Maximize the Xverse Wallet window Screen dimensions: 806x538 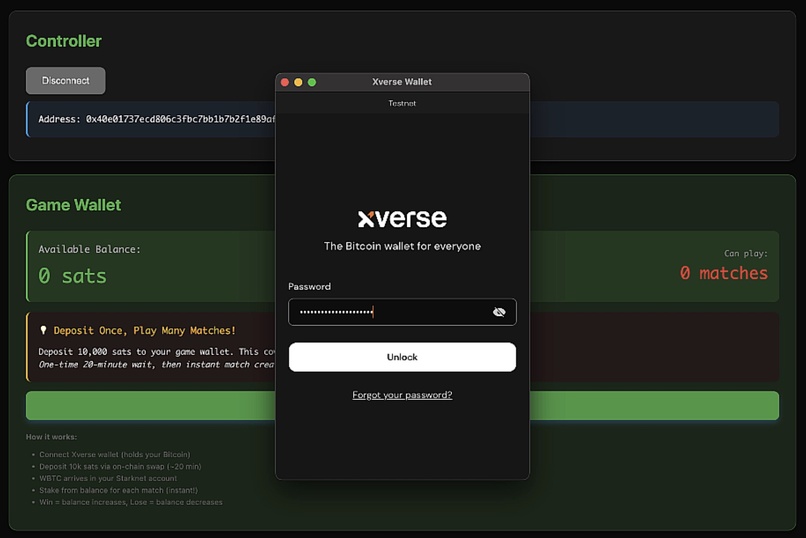[312, 82]
